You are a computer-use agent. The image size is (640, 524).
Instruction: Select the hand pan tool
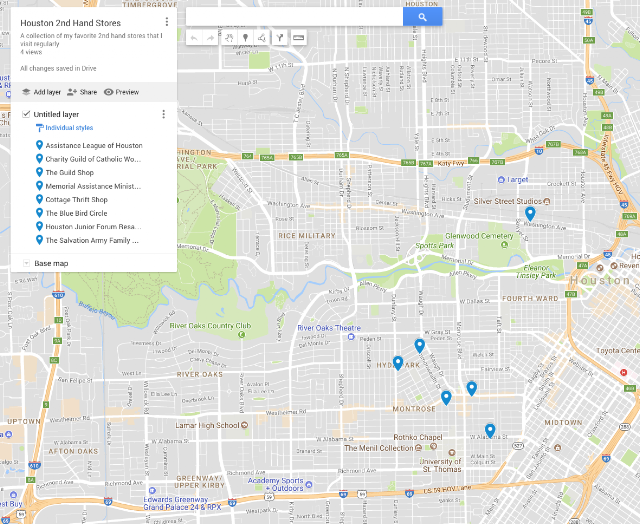point(229,38)
